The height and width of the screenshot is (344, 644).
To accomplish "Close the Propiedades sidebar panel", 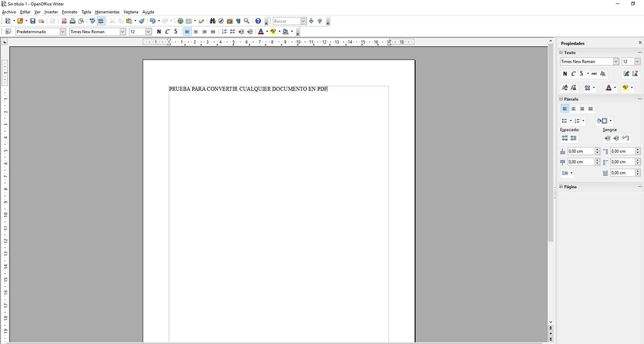I will click(x=640, y=42).
